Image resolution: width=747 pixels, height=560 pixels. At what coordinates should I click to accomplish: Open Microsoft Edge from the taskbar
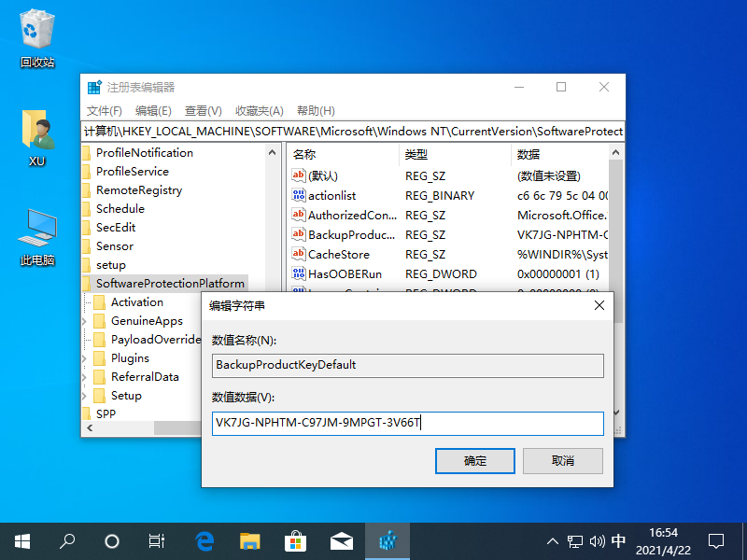pyautogui.click(x=204, y=540)
